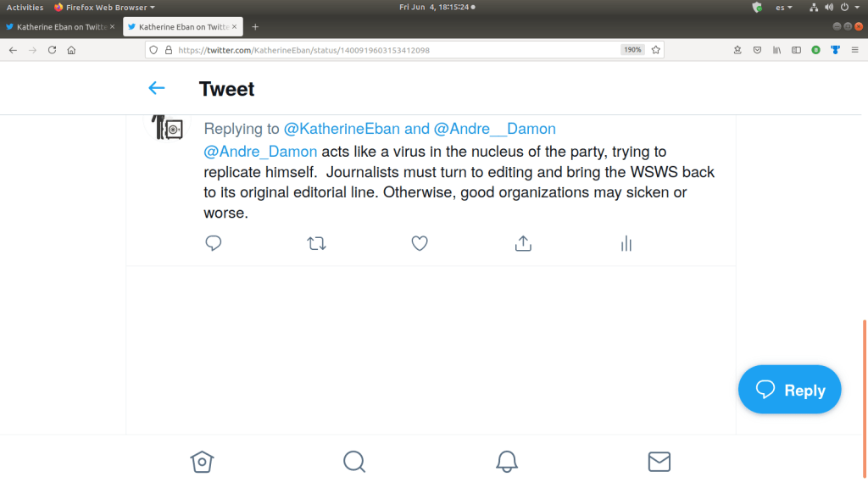This screenshot has height=488, width=868.
Task: Open the Firefox Web Browser app menu
Action: point(104,8)
